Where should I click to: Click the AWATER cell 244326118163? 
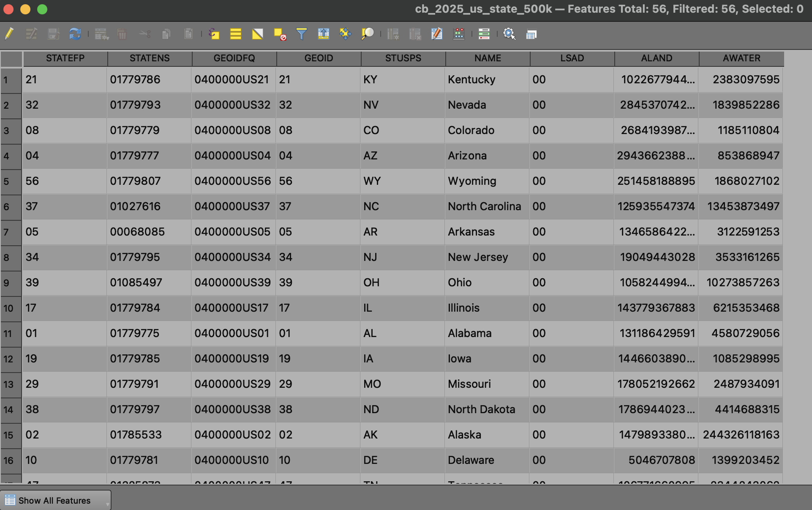coord(741,435)
